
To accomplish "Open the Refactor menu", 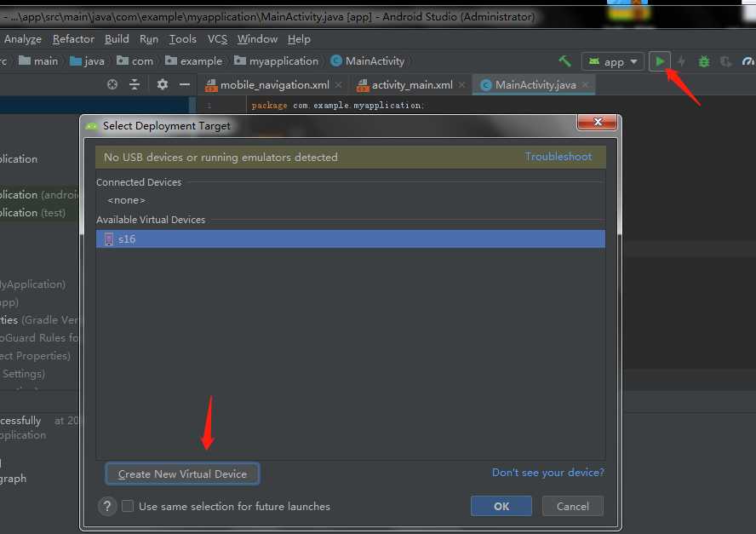I will point(73,39).
